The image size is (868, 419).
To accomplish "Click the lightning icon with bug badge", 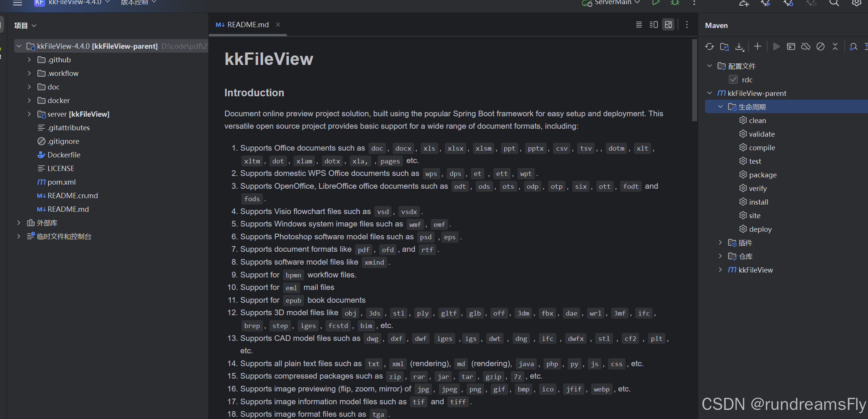I will pos(788,3).
